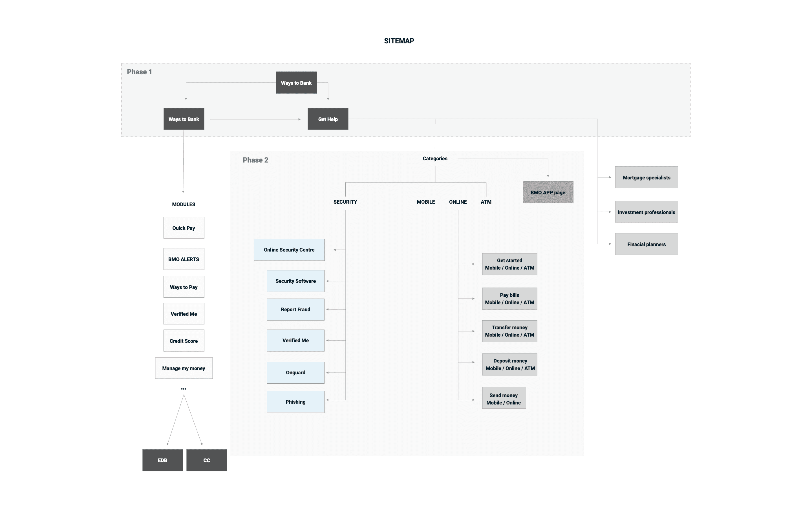Select the EDB dark box
This screenshot has width=812, height=507.
(x=162, y=460)
